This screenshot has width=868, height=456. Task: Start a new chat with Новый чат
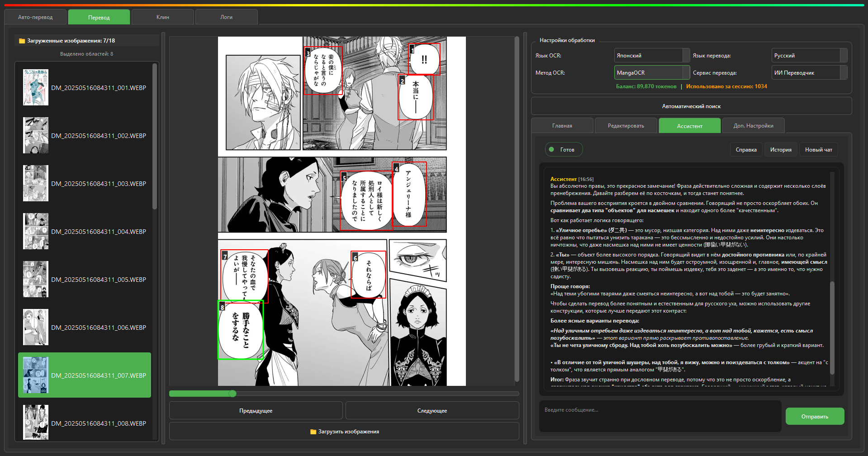tap(818, 150)
